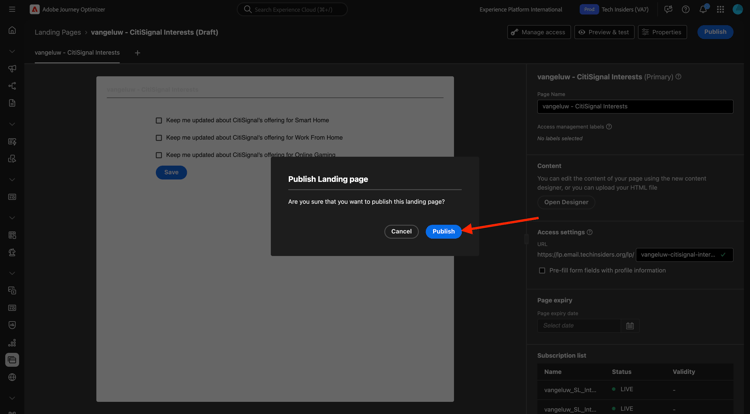Enable Pre-fill form fields with profile information
This screenshot has width=750, height=414.
[542, 271]
